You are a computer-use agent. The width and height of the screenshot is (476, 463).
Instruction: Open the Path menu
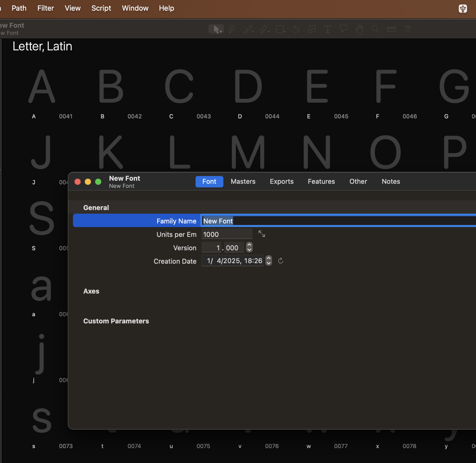click(x=19, y=8)
